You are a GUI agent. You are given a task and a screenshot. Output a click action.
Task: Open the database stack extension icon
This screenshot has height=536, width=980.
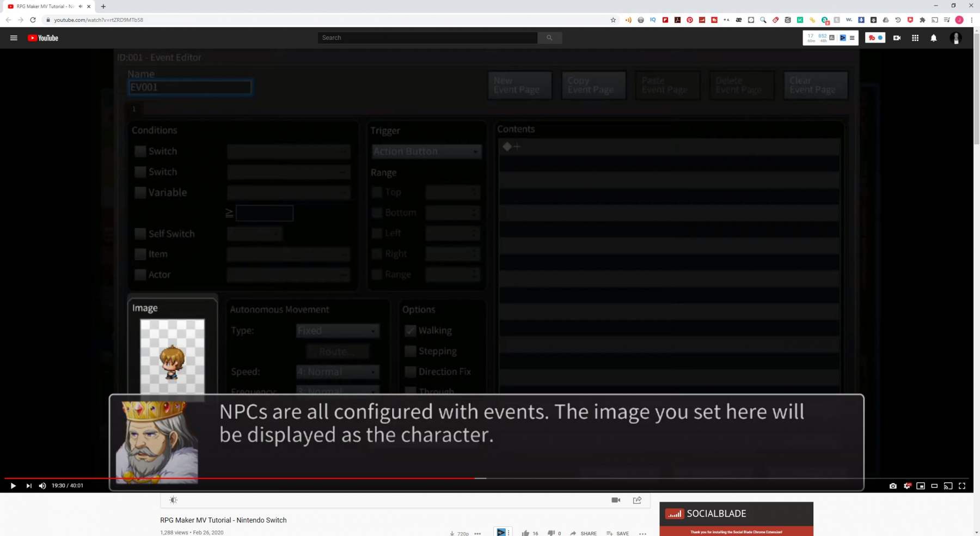click(x=788, y=20)
